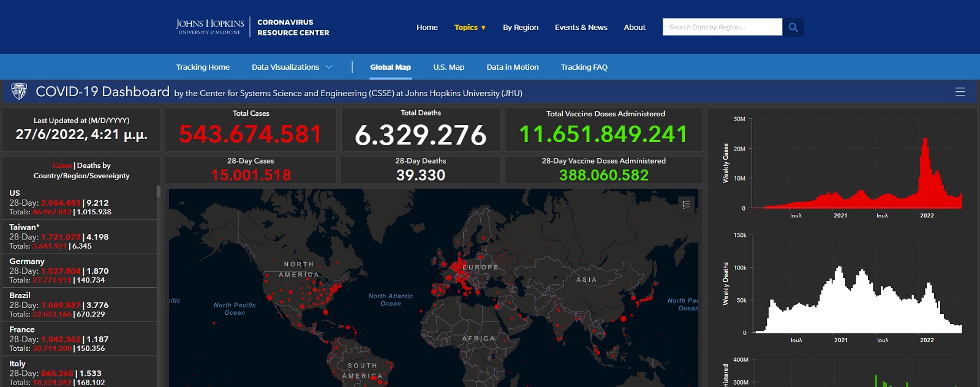The image size is (980, 387).
Task: Select France in the country list
Action: point(80,339)
